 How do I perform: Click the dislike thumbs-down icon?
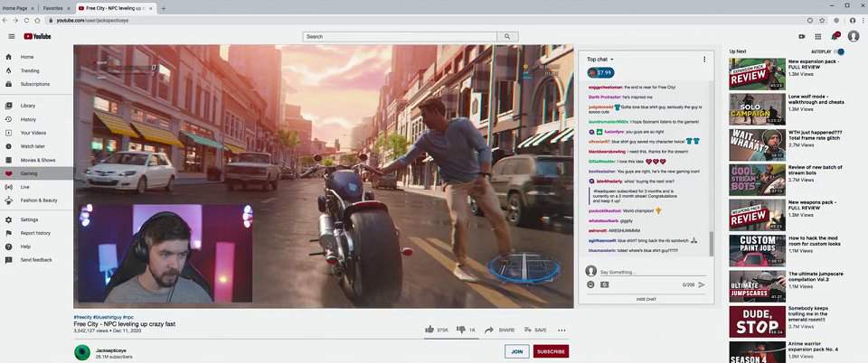point(460,330)
